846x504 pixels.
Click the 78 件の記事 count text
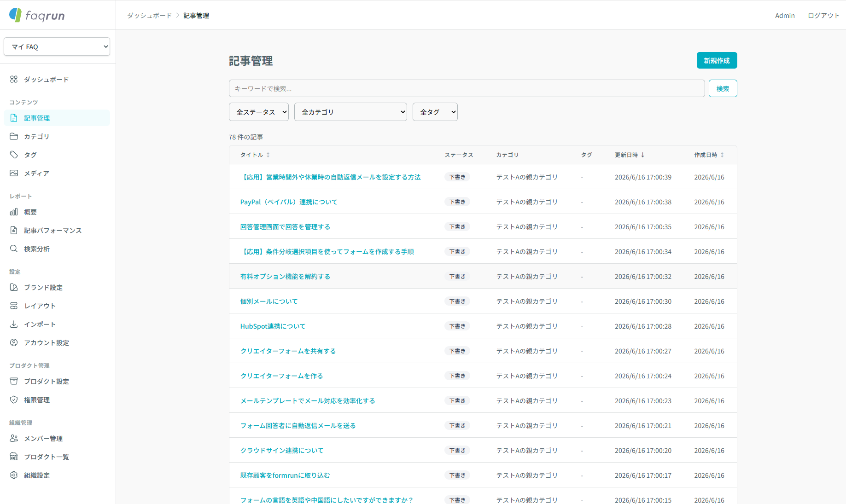(x=246, y=137)
